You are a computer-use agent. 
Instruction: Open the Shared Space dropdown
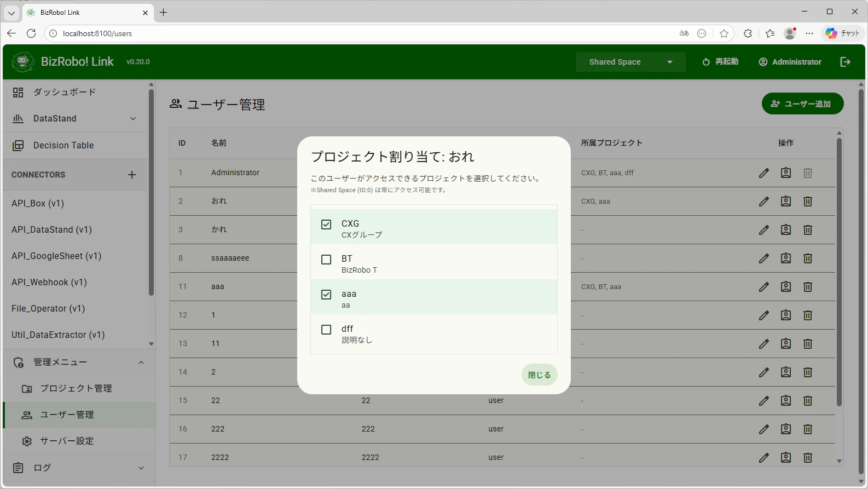[x=630, y=62]
